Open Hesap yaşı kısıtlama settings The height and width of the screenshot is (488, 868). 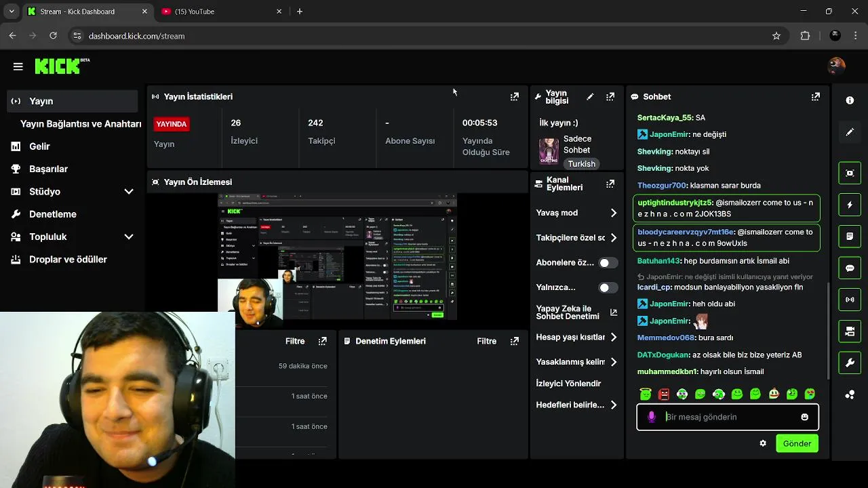576,337
